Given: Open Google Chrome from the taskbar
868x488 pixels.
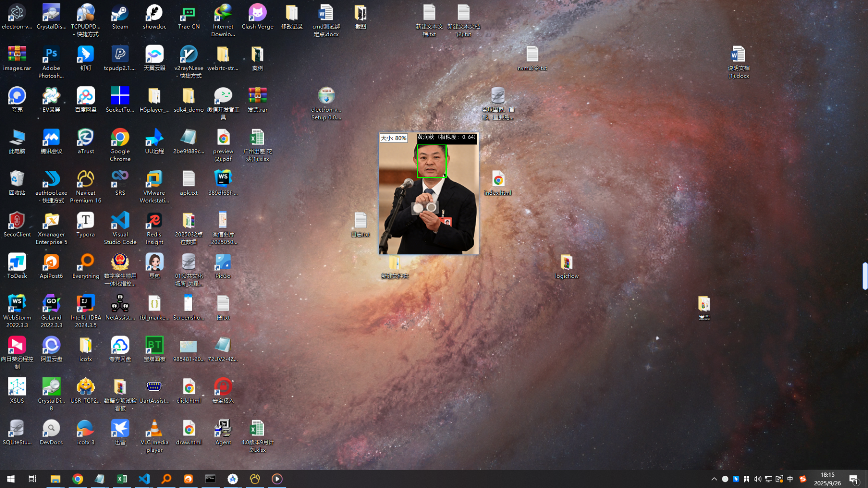Looking at the screenshot, I should tap(78, 479).
